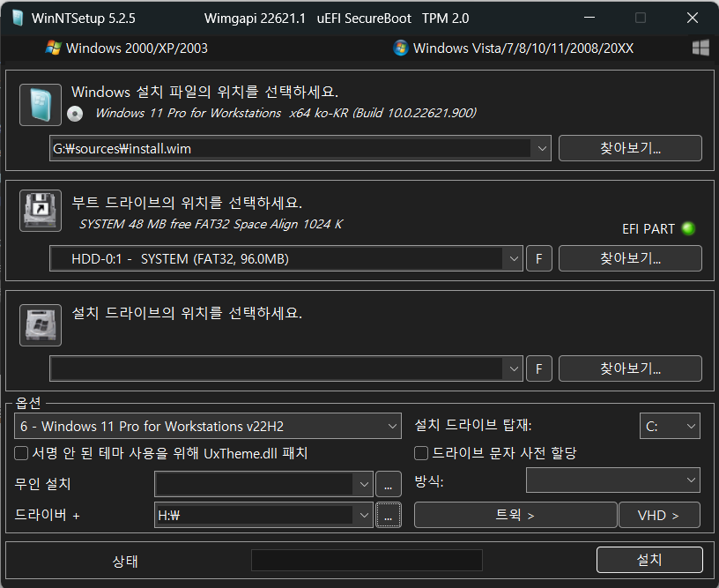Click the Windows logo icon at top right

[700, 48]
